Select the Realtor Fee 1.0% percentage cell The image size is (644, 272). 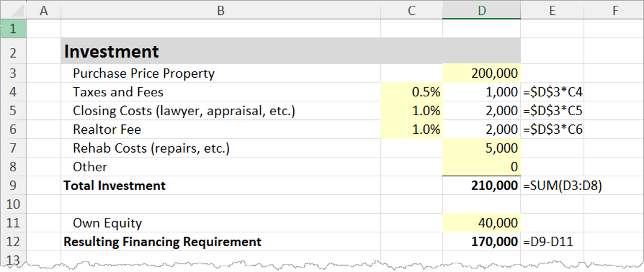click(x=411, y=130)
